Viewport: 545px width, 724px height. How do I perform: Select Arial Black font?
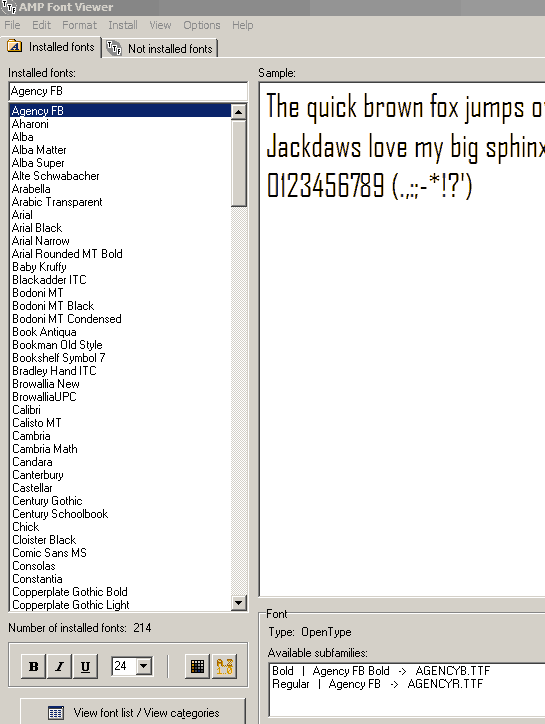(120, 228)
